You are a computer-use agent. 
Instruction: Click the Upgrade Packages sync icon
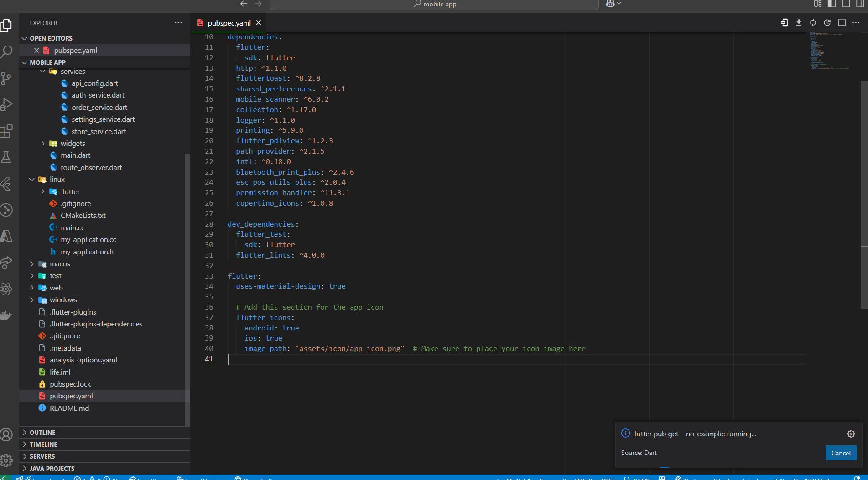click(x=813, y=23)
